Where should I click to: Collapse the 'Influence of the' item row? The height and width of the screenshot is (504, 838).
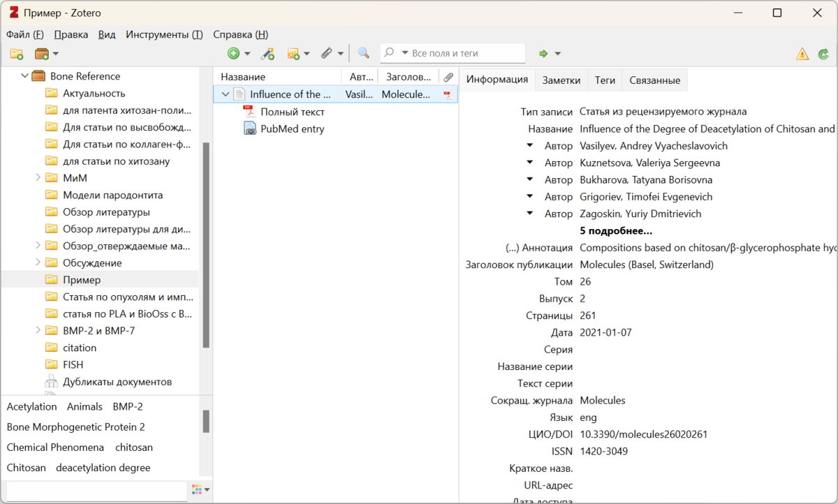coord(225,94)
